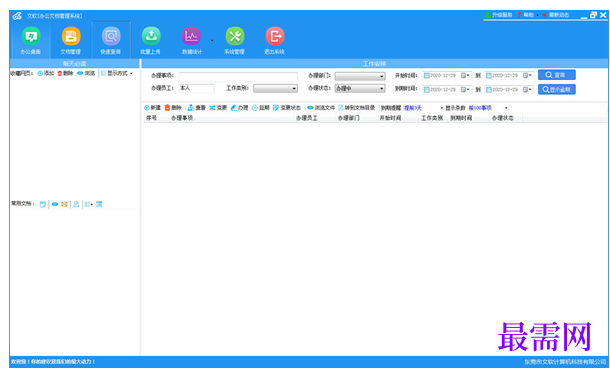This screenshot has height=368, width=610.
Task: Click the 显示逾期 show overdue button
Action: point(557,89)
